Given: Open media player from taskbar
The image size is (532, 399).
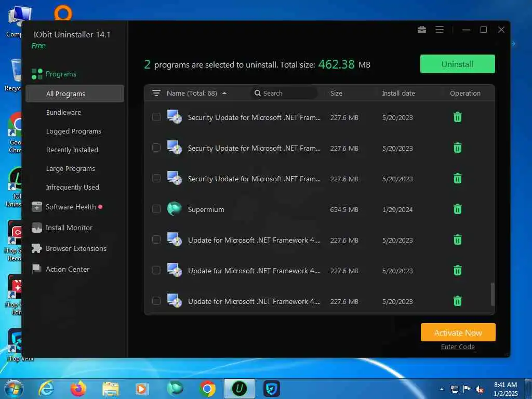Looking at the screenshot, I should tap(142, 389).
